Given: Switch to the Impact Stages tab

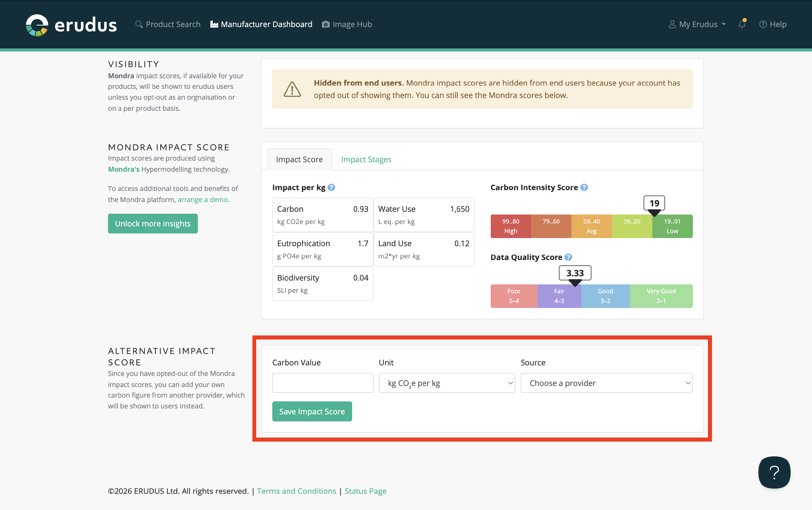Looking at the screenshot, I should tap(366, 159).
